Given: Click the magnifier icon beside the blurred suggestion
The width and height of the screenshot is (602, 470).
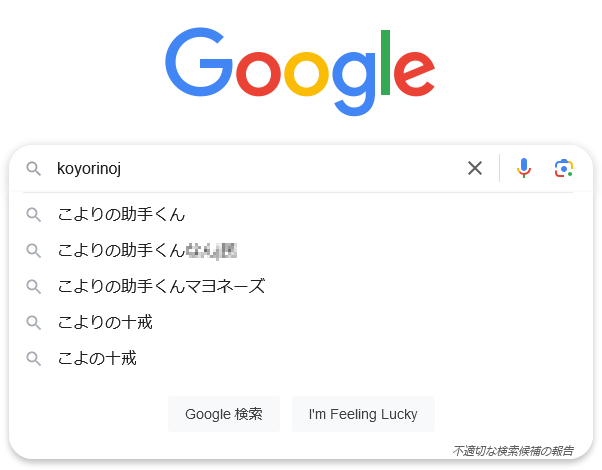Looking at the screenshot, I should 34,250.
